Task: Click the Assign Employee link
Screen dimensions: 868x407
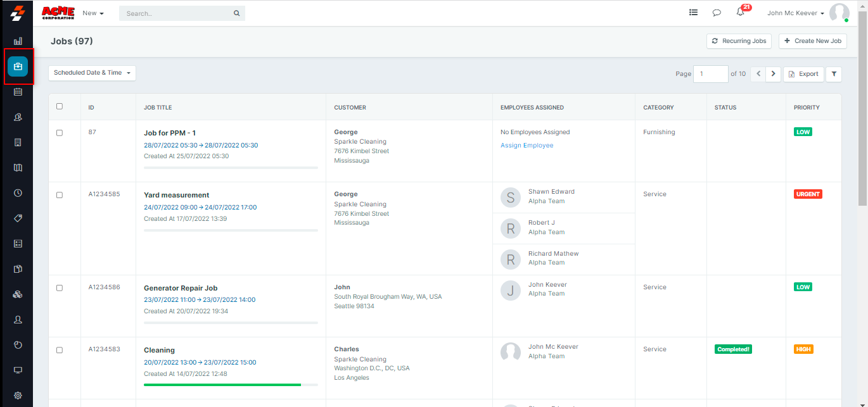Action: (527, 146)
